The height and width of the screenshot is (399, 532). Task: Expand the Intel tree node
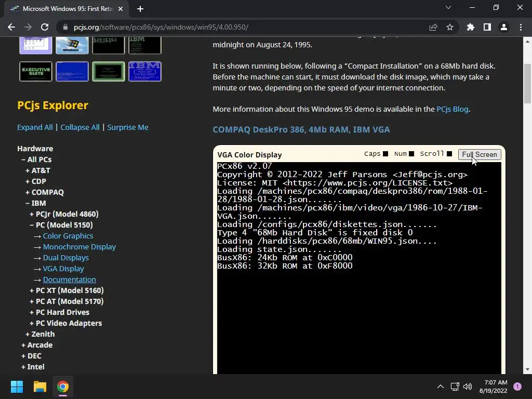point(33,367)
